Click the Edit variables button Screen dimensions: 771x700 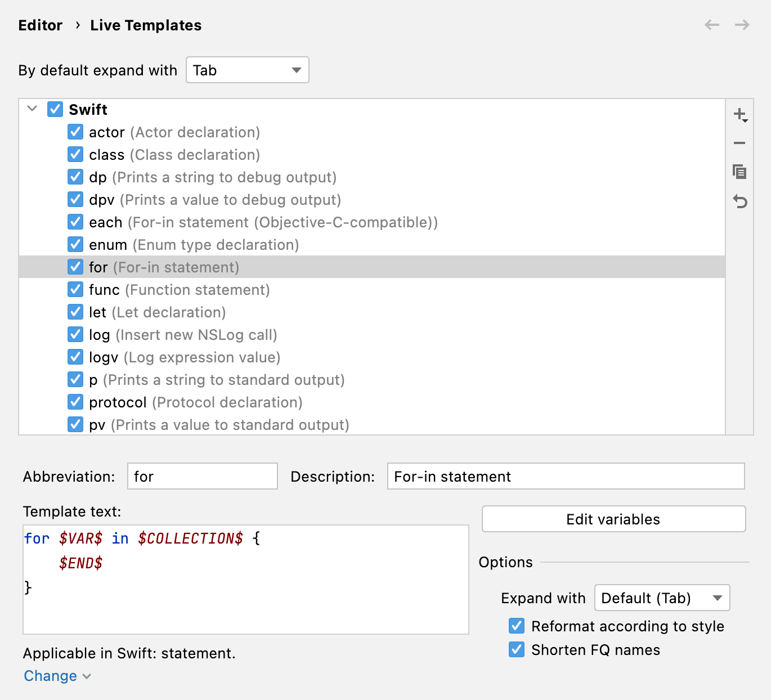[613, 519]
